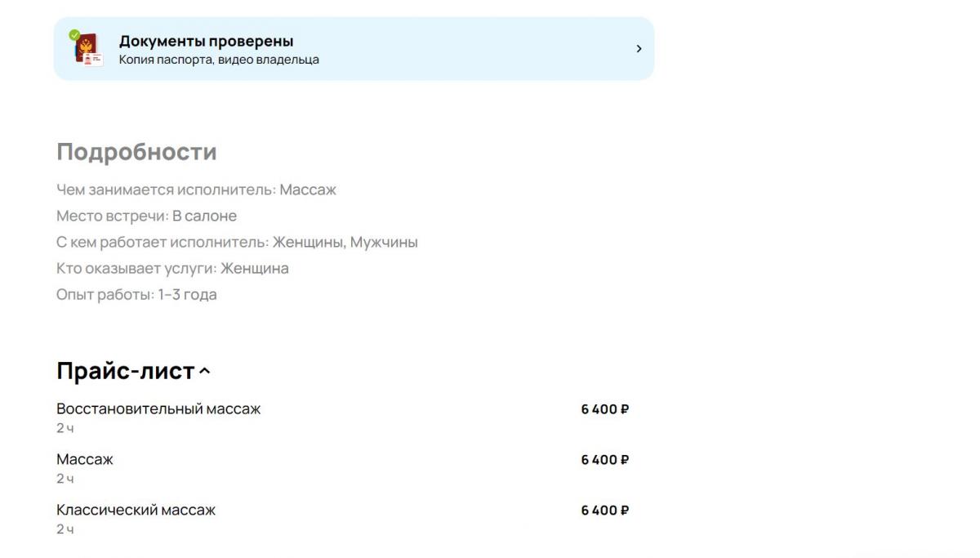
Task: Select Восстановительный массаж in price list
Action: pos(158,408)
